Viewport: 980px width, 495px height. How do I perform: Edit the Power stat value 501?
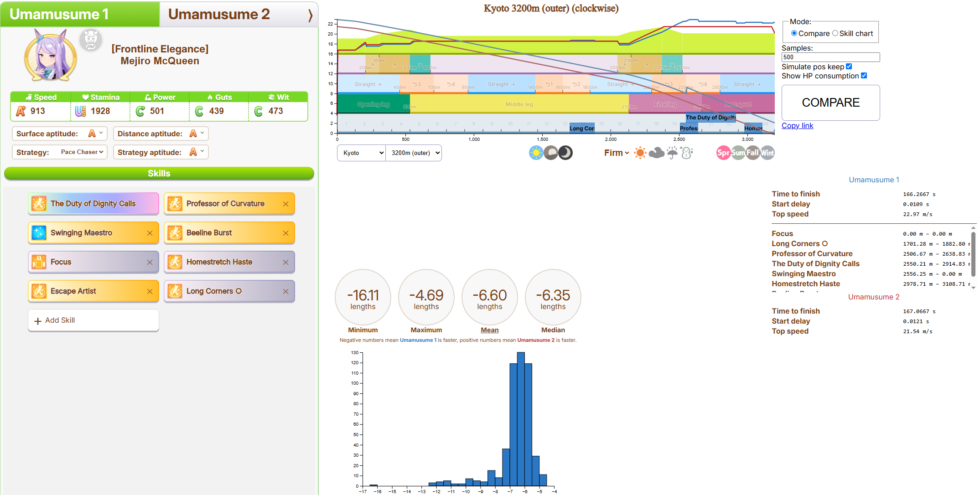pos(157,111)
